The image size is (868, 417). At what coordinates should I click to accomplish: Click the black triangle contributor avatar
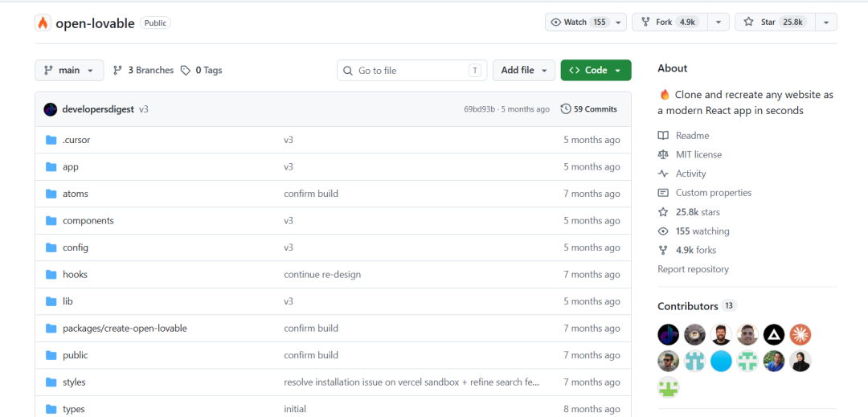pos(774,334)
